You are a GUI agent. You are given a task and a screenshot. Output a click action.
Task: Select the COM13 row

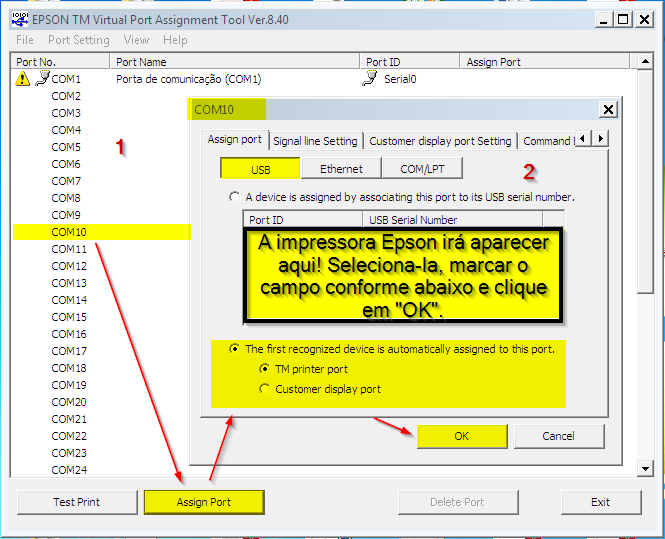click(x=69, y=283)
